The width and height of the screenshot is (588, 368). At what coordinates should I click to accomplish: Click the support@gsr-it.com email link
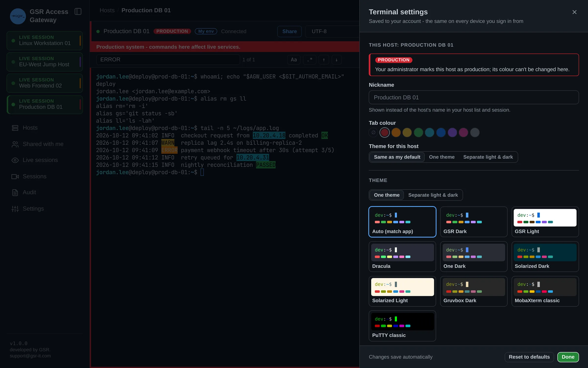click(30, 356)
